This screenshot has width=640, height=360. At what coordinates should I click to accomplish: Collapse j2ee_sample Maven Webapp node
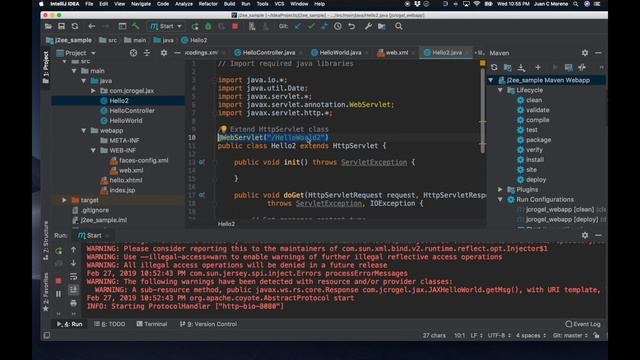(x=491, y=80)
